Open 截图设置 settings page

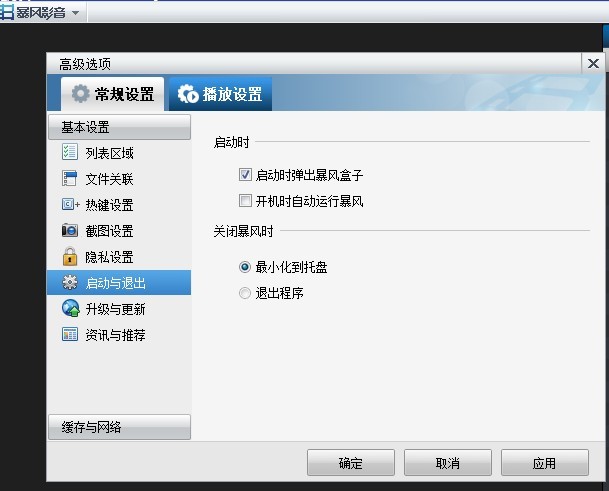pyautogui.click(x=119, y=231)
